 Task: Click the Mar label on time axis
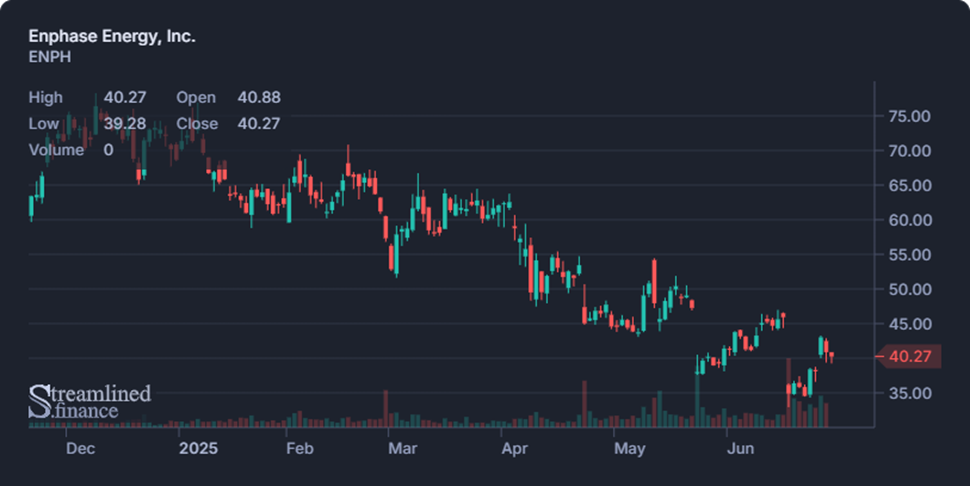[403, 448]
